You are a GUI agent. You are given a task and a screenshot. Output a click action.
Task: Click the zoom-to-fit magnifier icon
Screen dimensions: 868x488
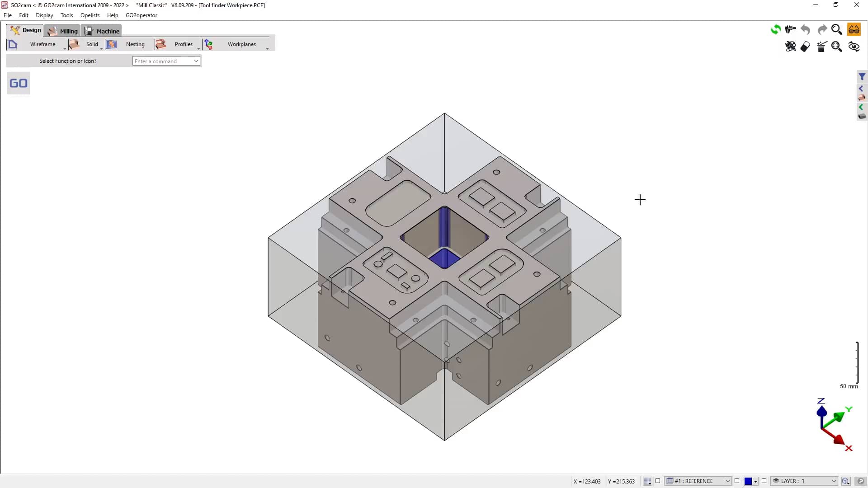[837, 47]
